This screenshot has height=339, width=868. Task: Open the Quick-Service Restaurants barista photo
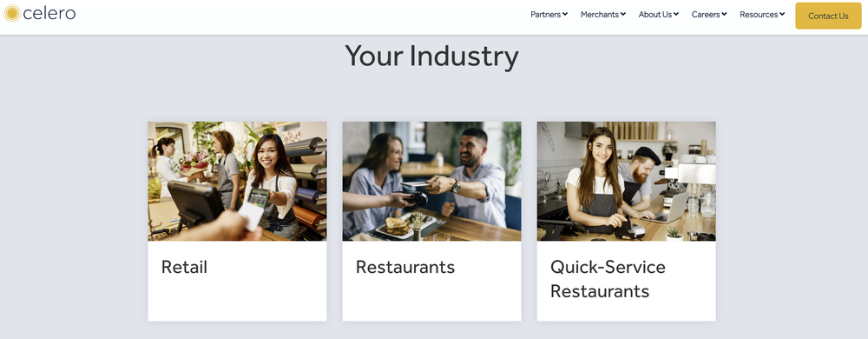point(626,181)
